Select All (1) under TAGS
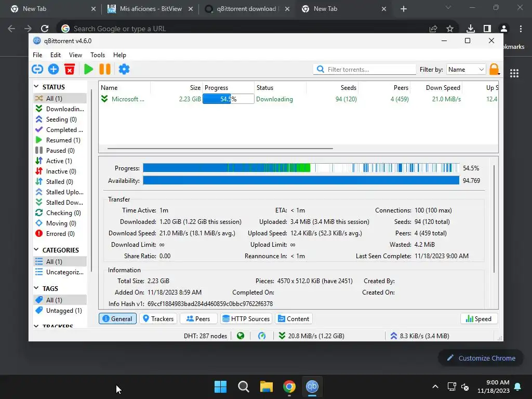 [x=60, y=300]
